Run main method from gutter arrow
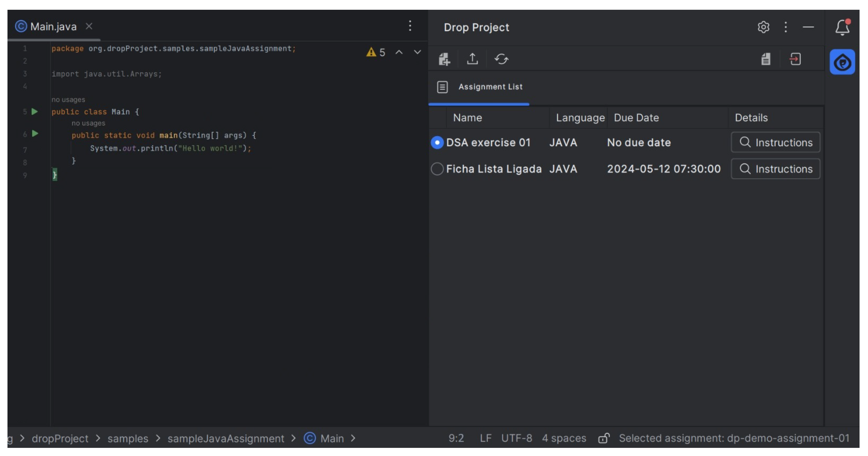Image resolution: width=868 pixels, height=456 pixels. (35, 133)
